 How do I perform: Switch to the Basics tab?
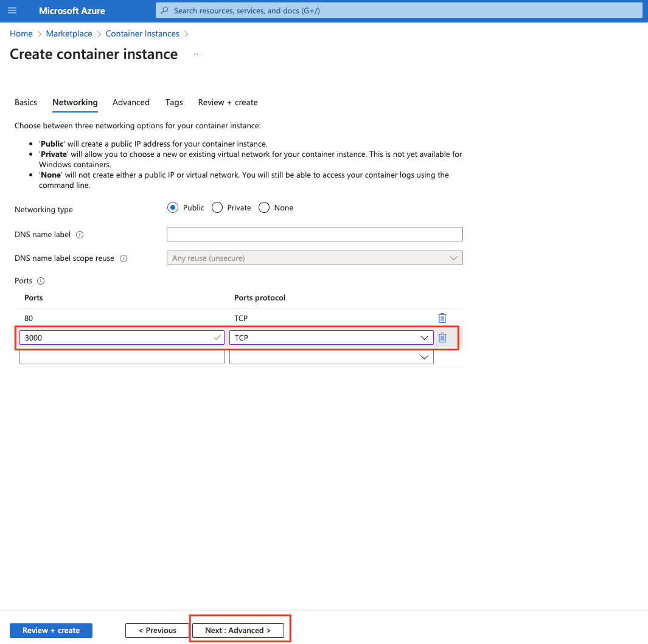point(26,102)
